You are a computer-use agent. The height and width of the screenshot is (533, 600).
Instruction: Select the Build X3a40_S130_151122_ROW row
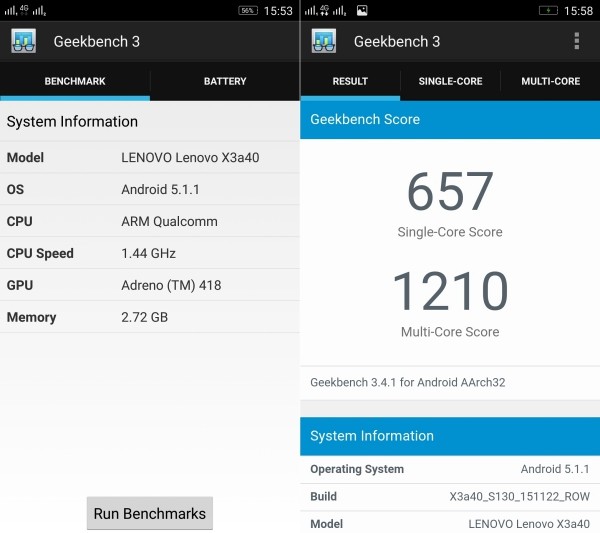[x=450, y=497]
